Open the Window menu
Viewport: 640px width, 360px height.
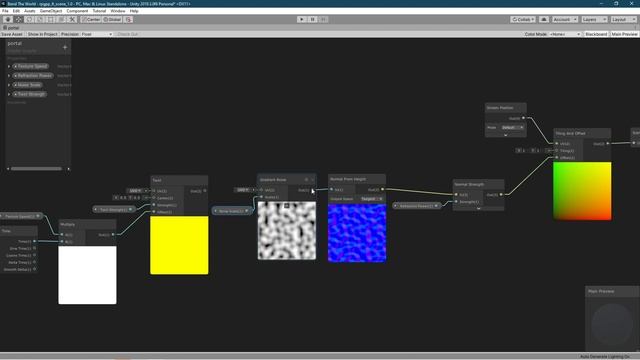point(118,11)
